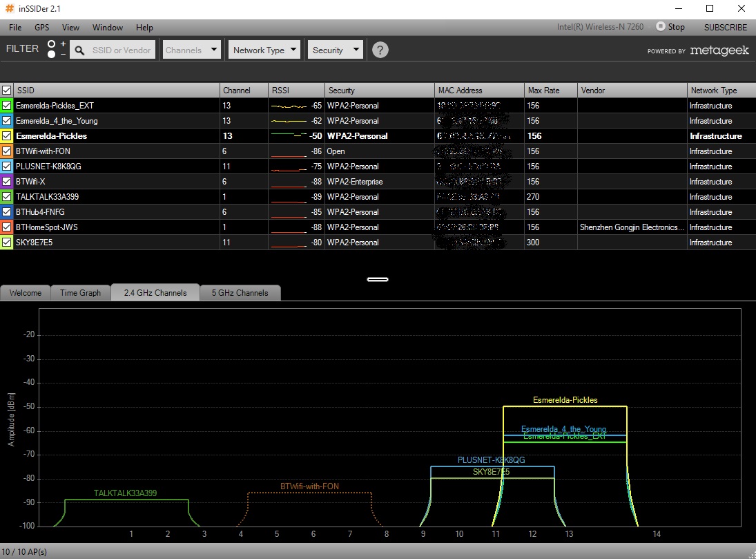The image size is (756, 559).
Task: Click the SUBSCRIBE button
Action: pos(725,28)
